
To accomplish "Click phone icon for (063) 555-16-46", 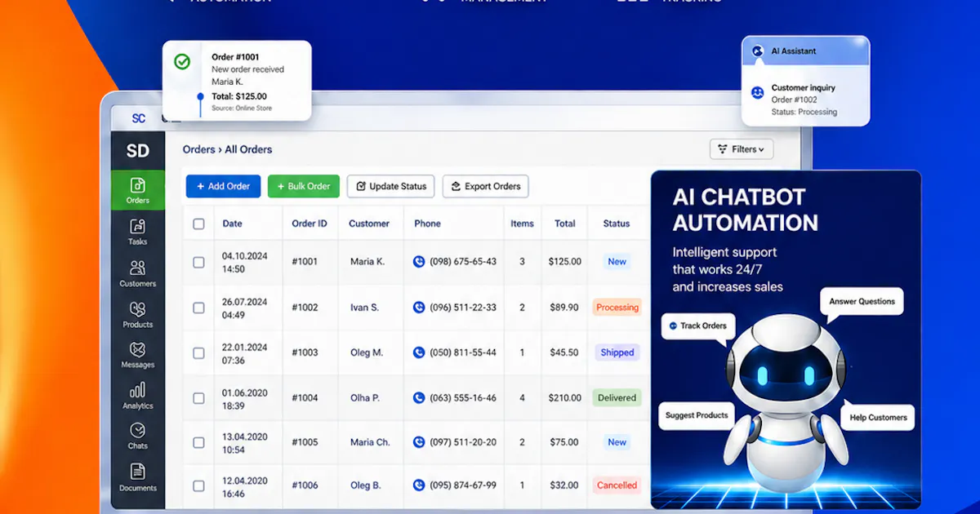I will click(x=419, y=398).
